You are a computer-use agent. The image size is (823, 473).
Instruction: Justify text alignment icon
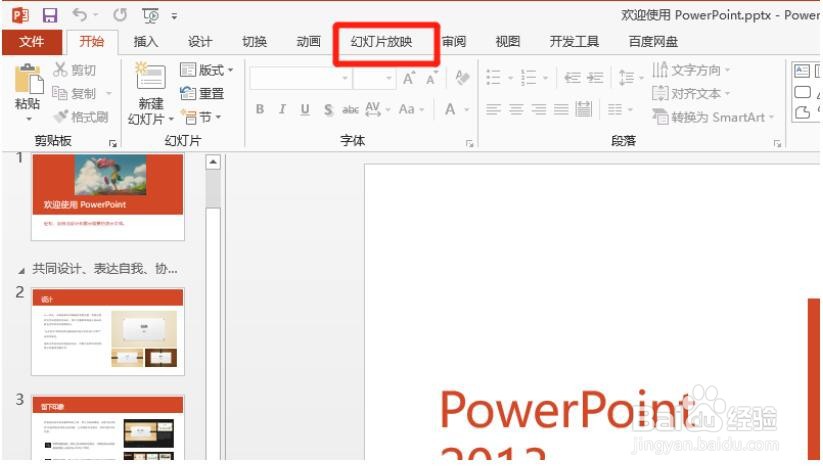pos(561,109)
